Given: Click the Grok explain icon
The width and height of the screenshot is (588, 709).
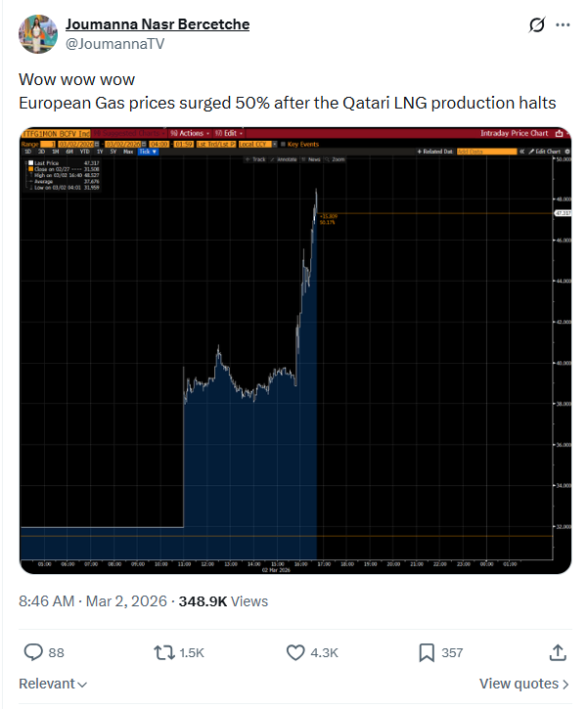Looking at the screenshot, I should 535,24.
